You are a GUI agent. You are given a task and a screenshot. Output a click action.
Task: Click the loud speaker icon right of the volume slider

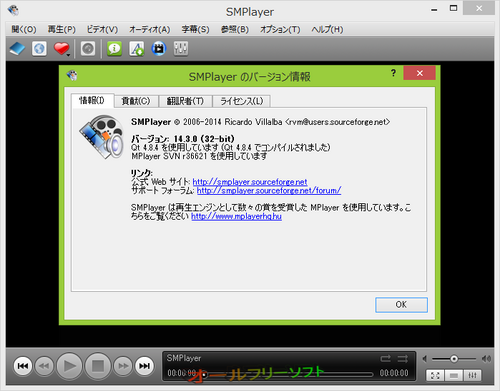click(x=486, y=359)
